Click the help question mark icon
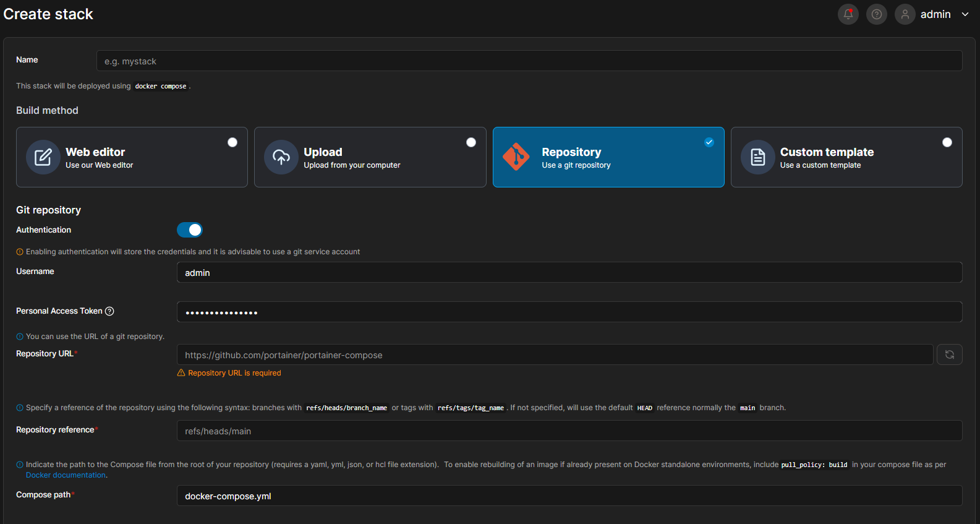The height and width of the screenshot is (524, 980). tap(876, 14)
